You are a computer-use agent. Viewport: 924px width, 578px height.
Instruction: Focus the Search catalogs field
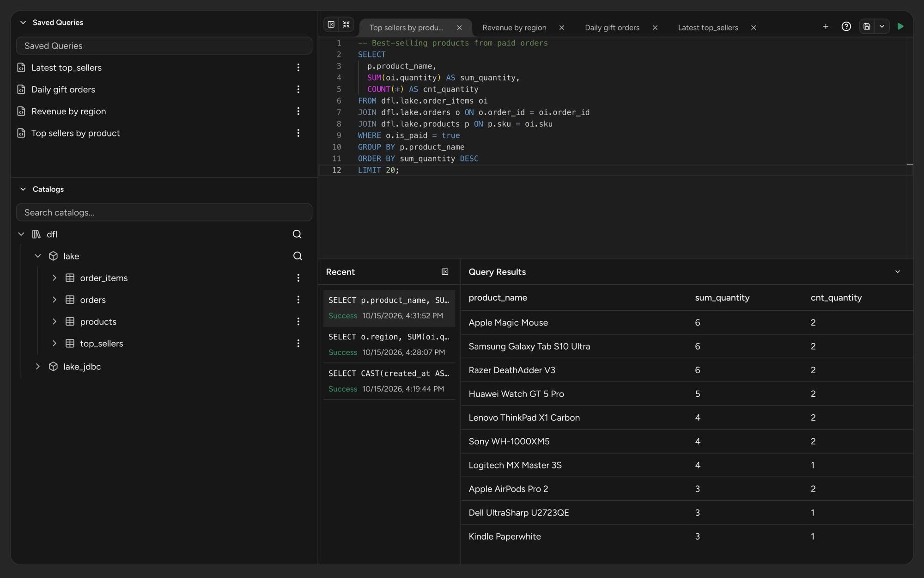[164, 212]
